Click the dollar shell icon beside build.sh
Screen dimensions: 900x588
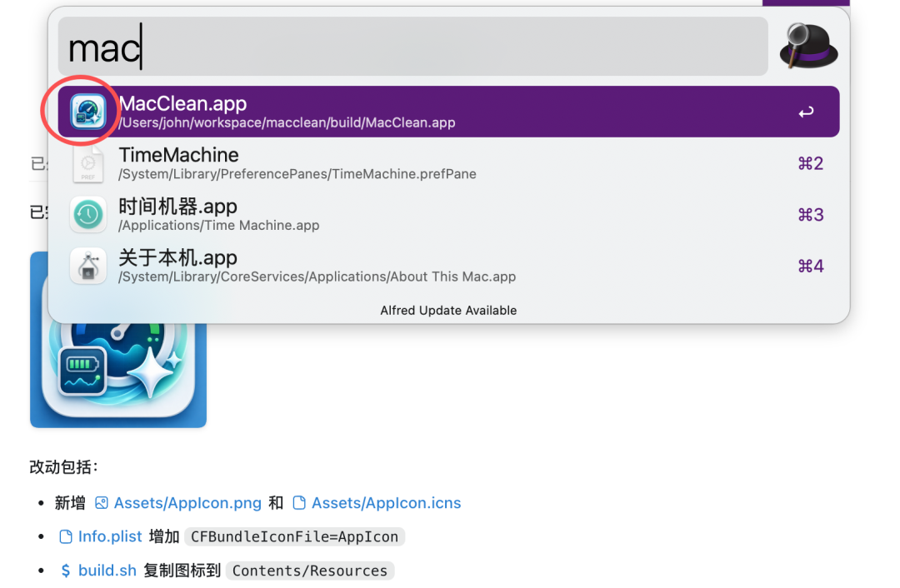pos(66,571)
